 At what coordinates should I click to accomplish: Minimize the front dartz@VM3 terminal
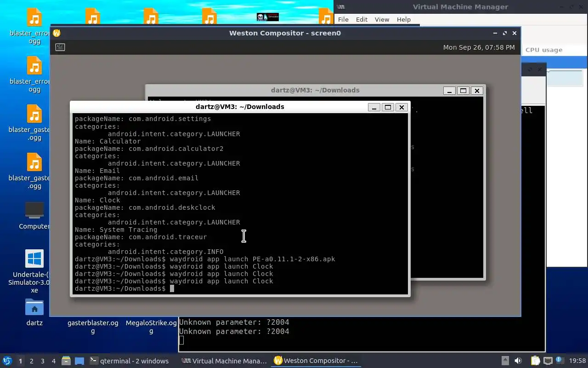pyautogui.click(x=374, y=107)
